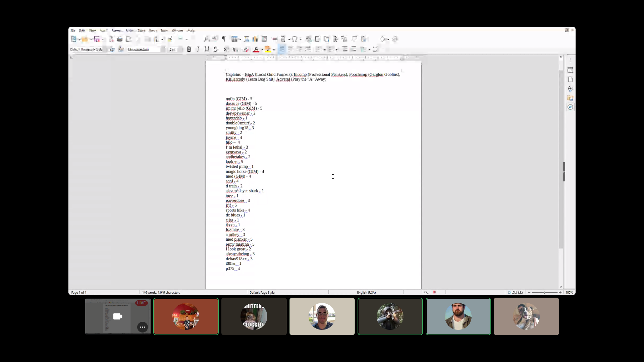Expand the font color dropdown arrow
The image size is (644, 362).
(262, 50)
